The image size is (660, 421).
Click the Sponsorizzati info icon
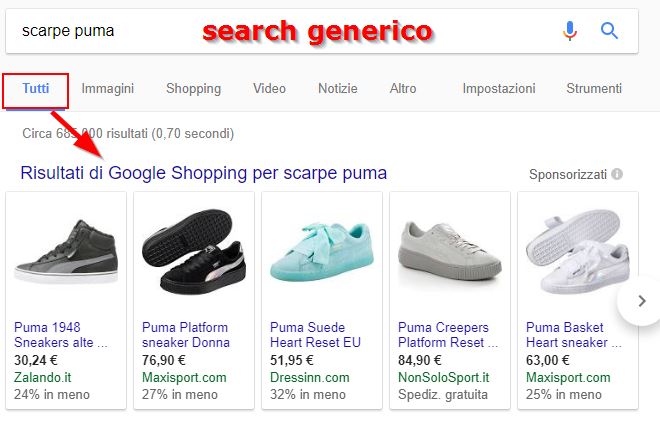point(617,174)
